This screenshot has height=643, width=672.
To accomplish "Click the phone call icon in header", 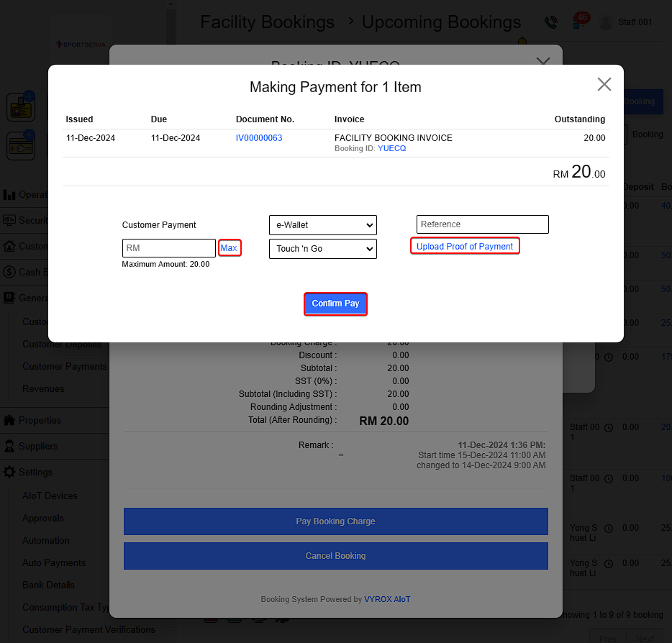I will pos(550,22).
